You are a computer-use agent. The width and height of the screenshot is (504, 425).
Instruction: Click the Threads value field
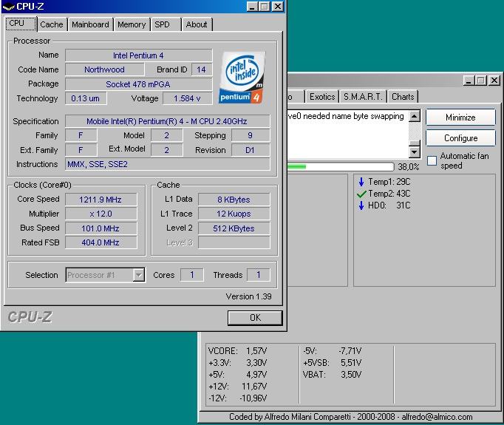(x=259, y=275)
